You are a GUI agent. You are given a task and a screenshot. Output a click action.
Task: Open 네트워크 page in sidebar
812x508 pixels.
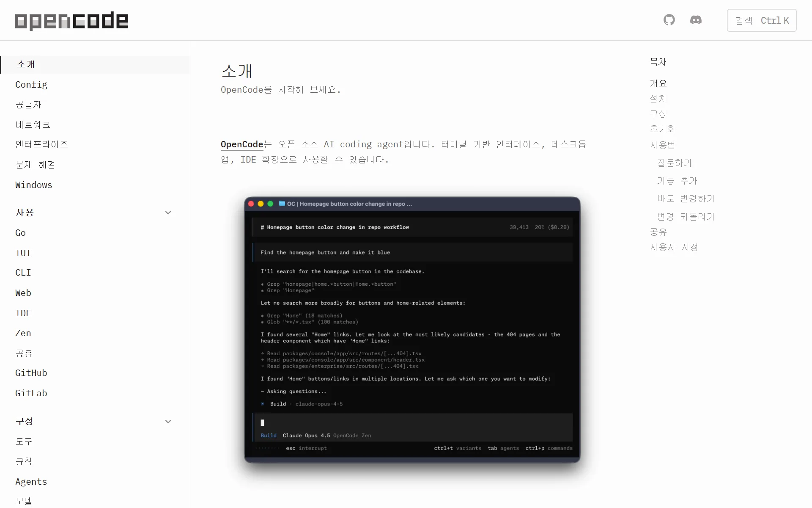tap(33, 124)
